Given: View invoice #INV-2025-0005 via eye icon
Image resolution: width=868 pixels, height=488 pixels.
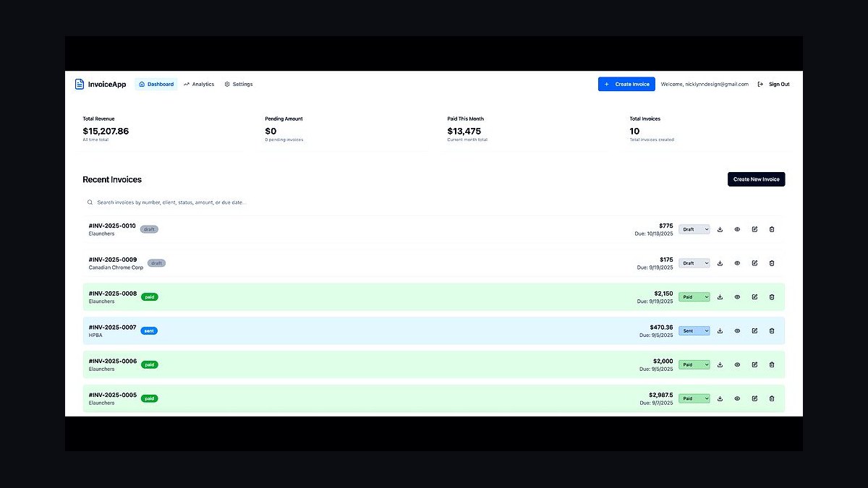Looking at the screenshot, I should [737, 398].
